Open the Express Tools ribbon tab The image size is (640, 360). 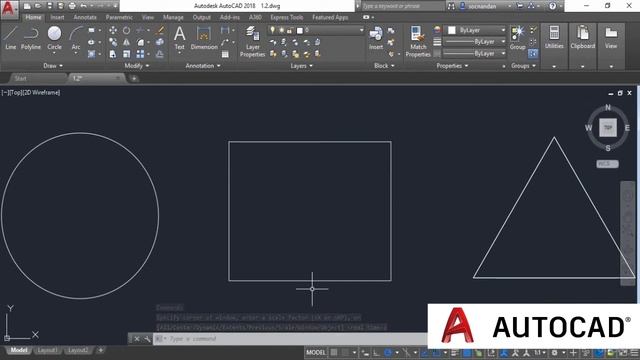(x=287, y=17)
